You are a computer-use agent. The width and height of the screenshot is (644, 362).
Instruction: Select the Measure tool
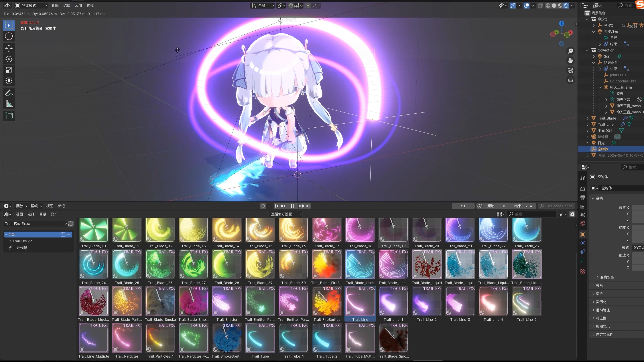[x=9, y=104]
